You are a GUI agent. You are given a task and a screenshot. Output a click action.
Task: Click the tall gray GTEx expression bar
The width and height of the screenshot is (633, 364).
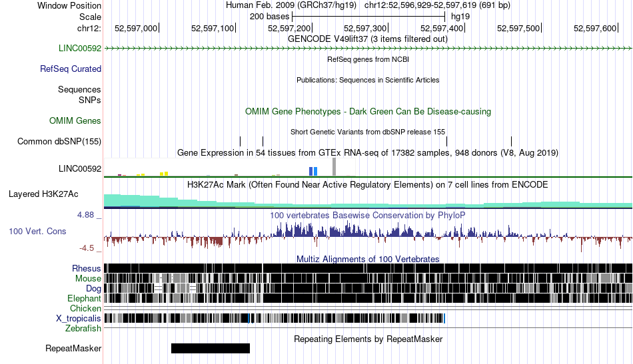tap(334, 167)
